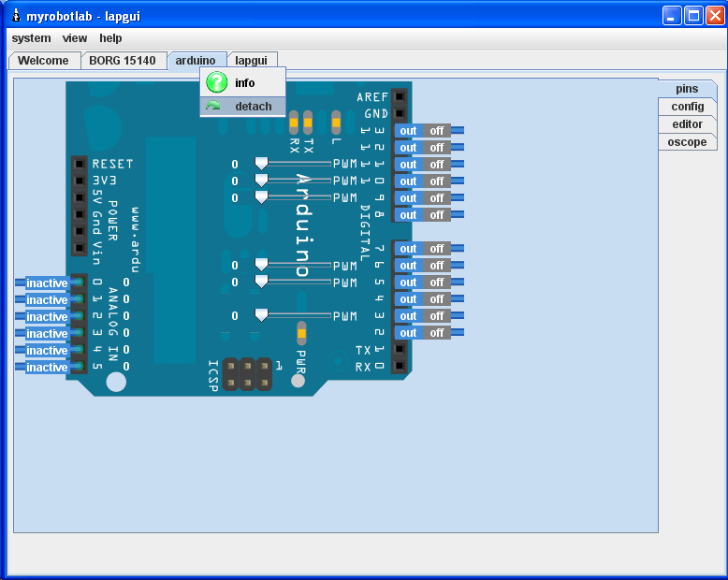
Task: Click the RESET label on the board
Action: (x=113, y=164)
